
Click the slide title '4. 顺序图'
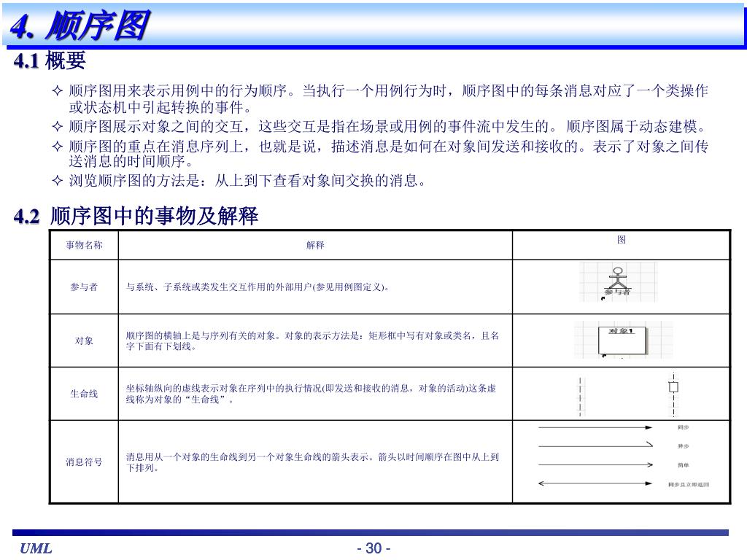pyautogui.click(x=80, y=26)
